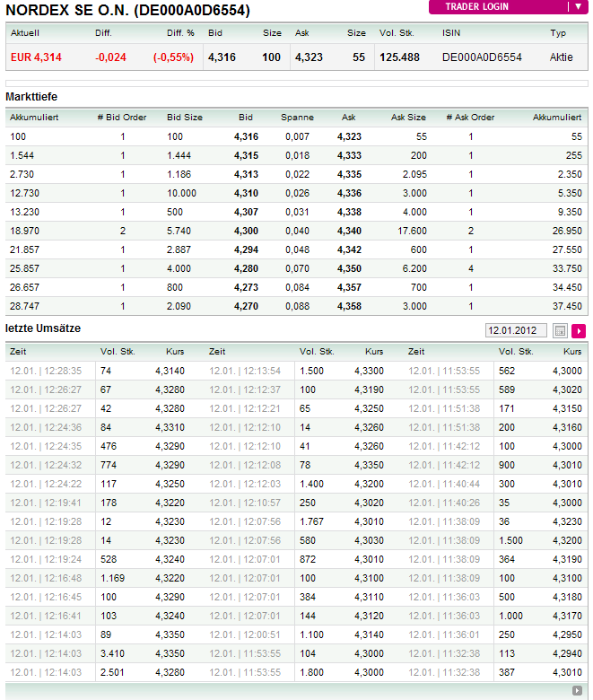Click the Vol. Stk. value 125.488
The height and width of the screenshot is (700, 593).
(x=399, y=57)
